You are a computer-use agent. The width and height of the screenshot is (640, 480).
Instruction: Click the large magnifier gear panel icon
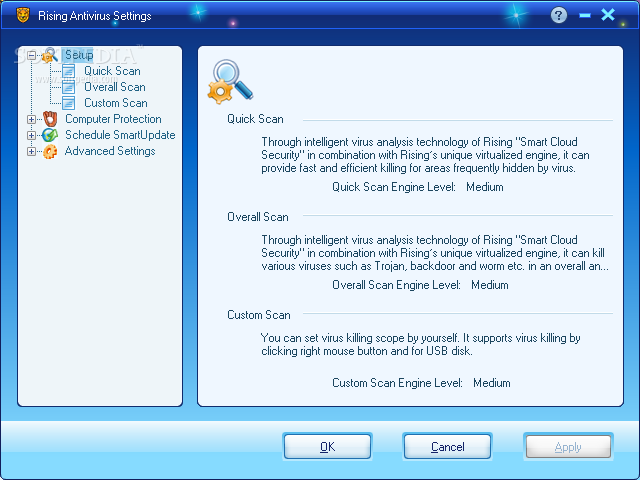[x=230, y=81]
